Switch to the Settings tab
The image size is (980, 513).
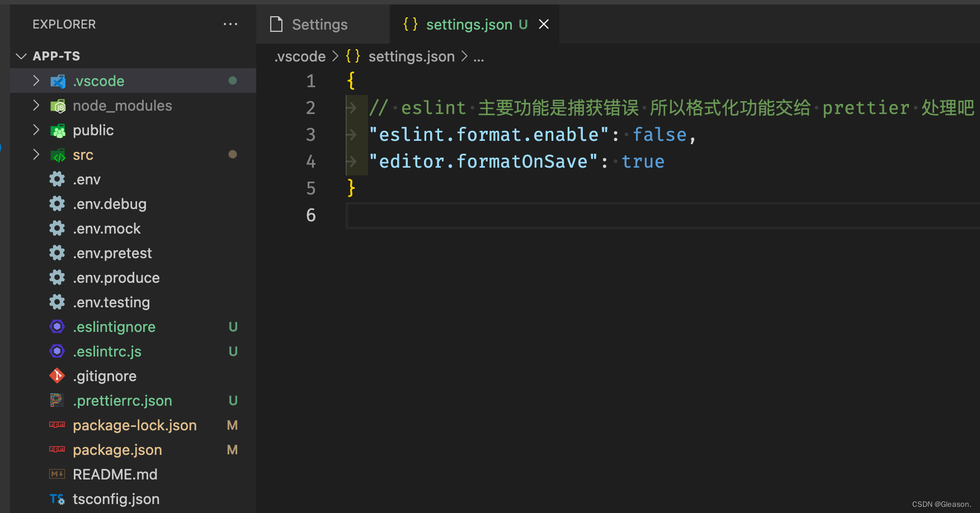tap(323, 24)
